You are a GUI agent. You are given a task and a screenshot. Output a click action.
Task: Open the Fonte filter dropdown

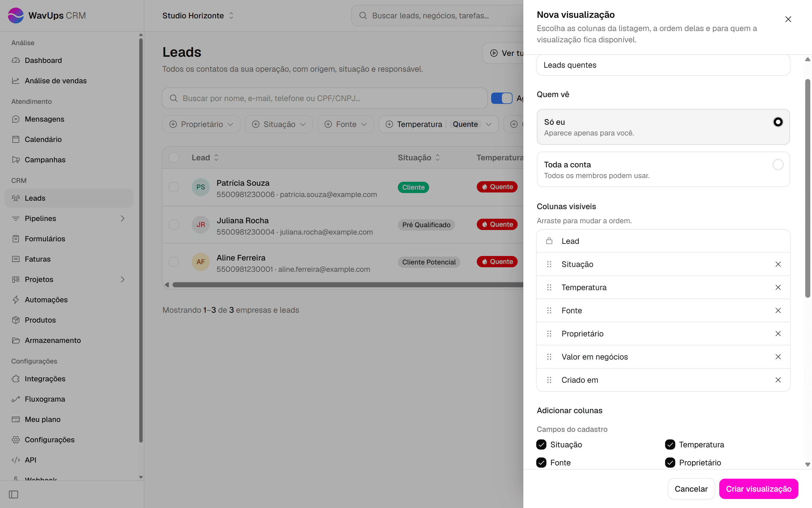(x=346, y=124)
